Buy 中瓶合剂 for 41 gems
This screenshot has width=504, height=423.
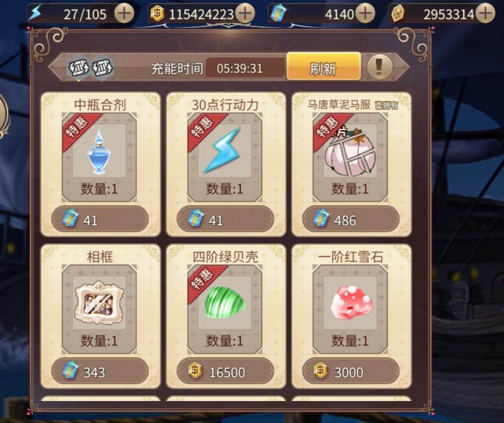pyautogui.click(x=100, y=219)
